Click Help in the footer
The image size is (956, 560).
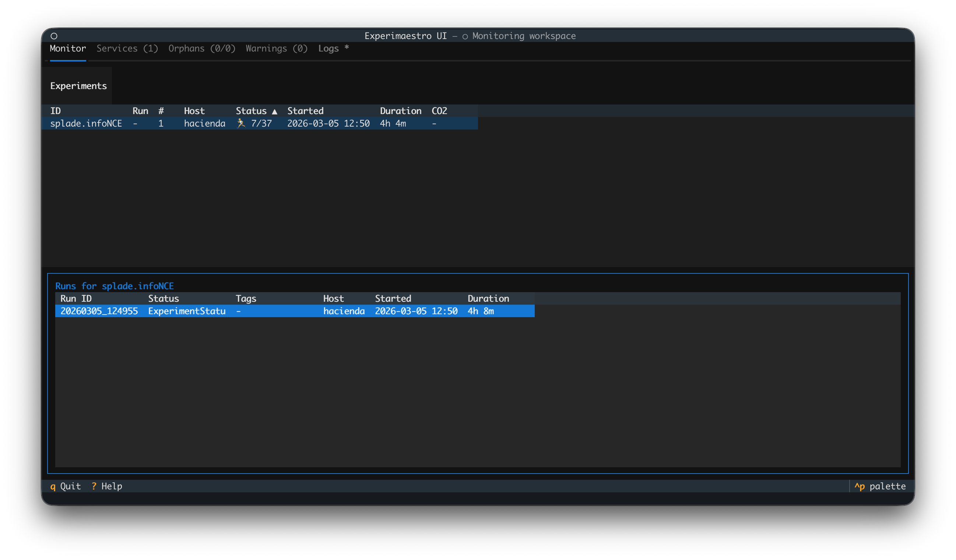tap(106, 486)
